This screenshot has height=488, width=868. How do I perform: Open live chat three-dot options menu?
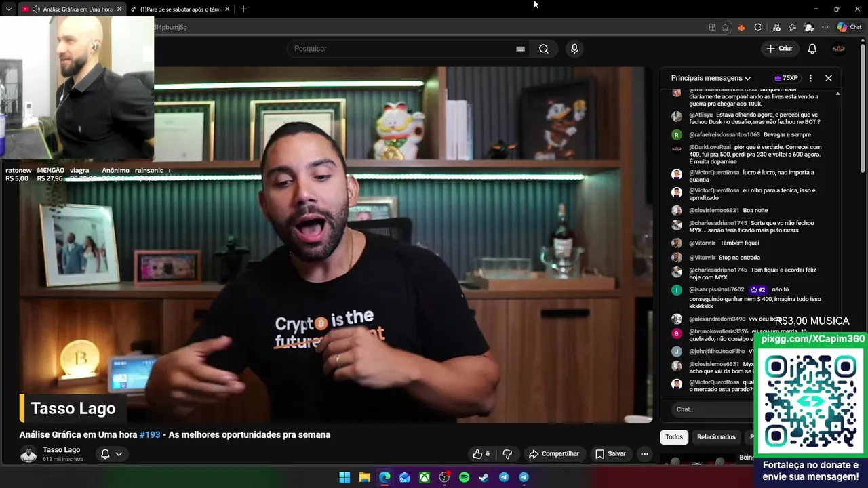point(810,78)
